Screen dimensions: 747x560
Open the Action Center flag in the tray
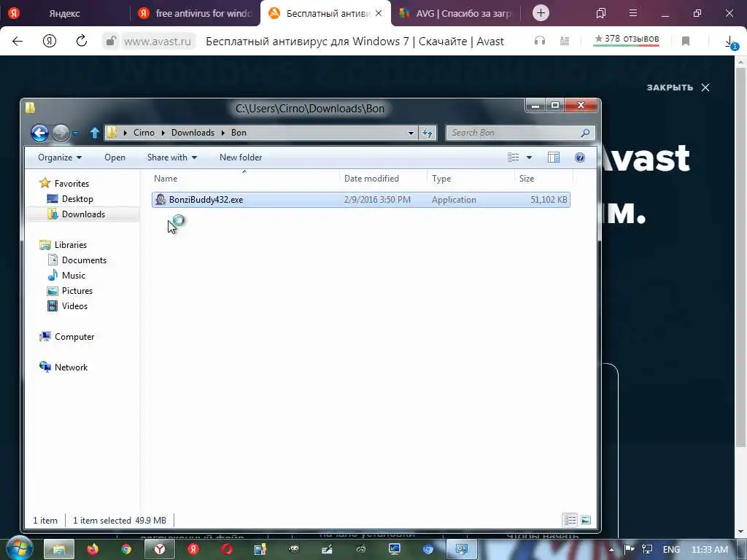pyautogui.click(x=629, y=550)
